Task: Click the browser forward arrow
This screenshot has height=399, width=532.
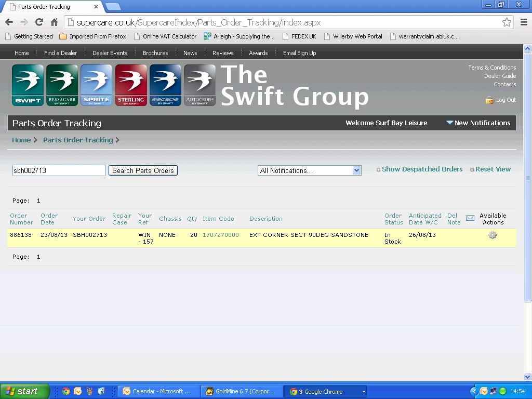Action: point(24,22)
